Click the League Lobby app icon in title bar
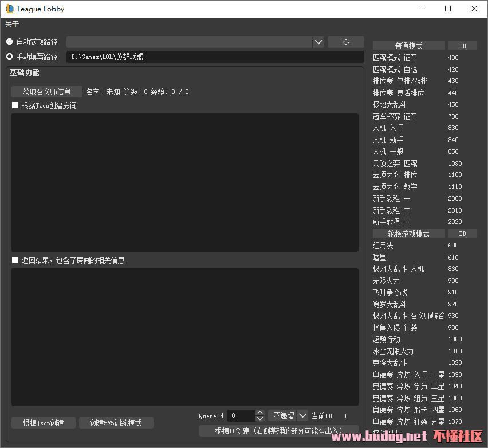 (9, 9)
